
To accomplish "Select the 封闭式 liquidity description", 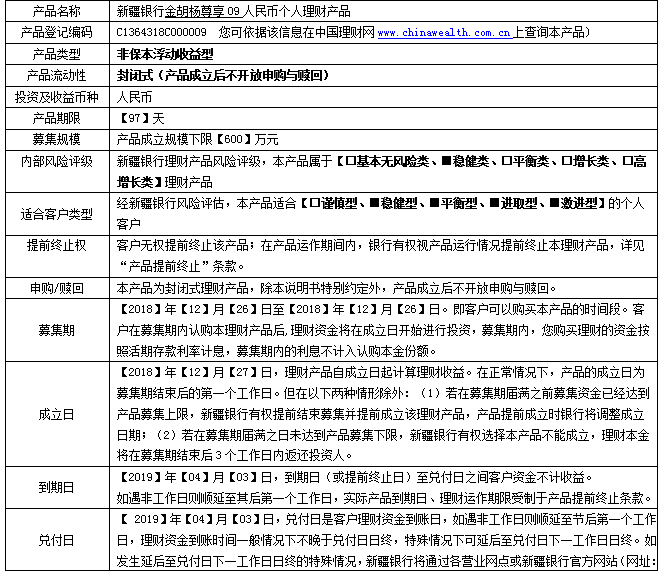I will [222, 76].
